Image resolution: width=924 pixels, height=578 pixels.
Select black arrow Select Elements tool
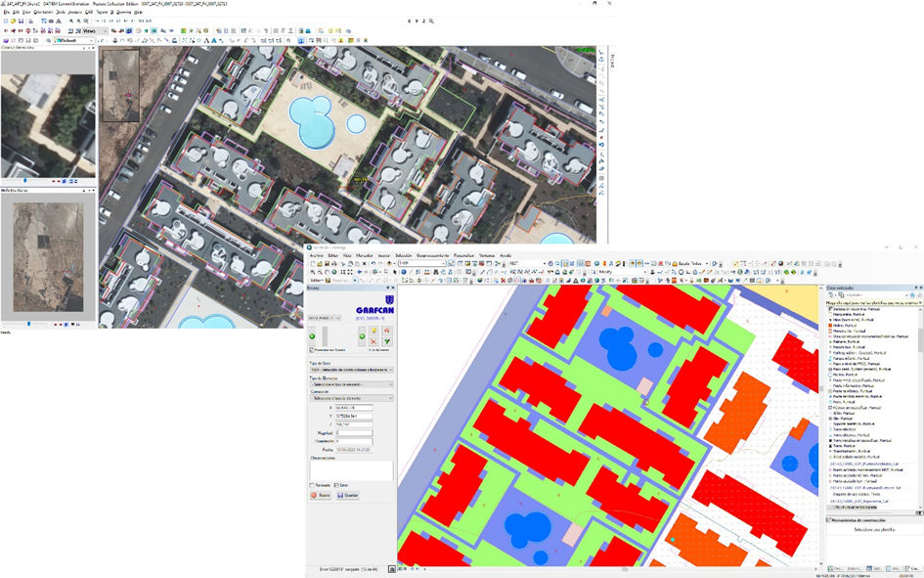click(395, 272)
